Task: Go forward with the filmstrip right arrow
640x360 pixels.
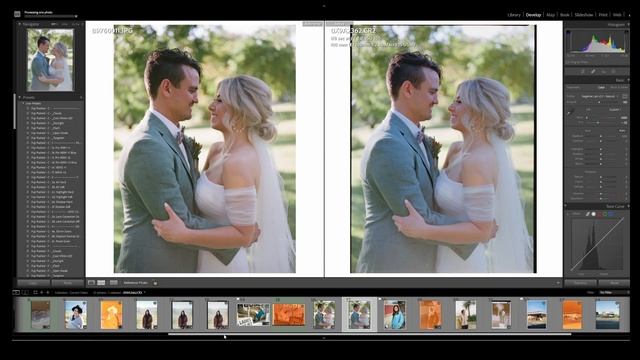Action: (48, 292)
